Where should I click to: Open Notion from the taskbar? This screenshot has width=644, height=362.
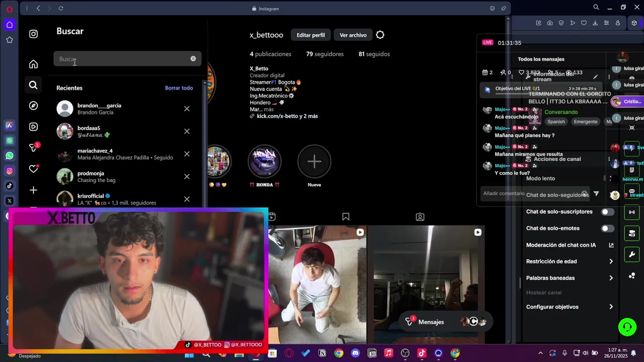(x=322, y=353)
